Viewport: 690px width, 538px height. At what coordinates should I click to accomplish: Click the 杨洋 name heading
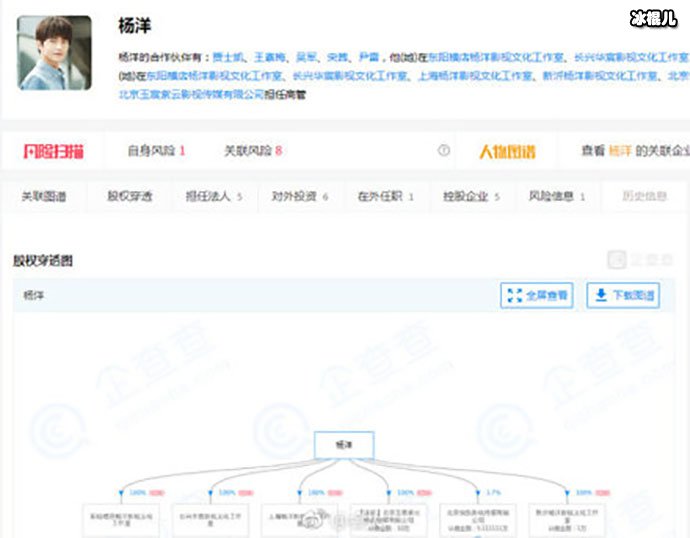click(135, 26)
